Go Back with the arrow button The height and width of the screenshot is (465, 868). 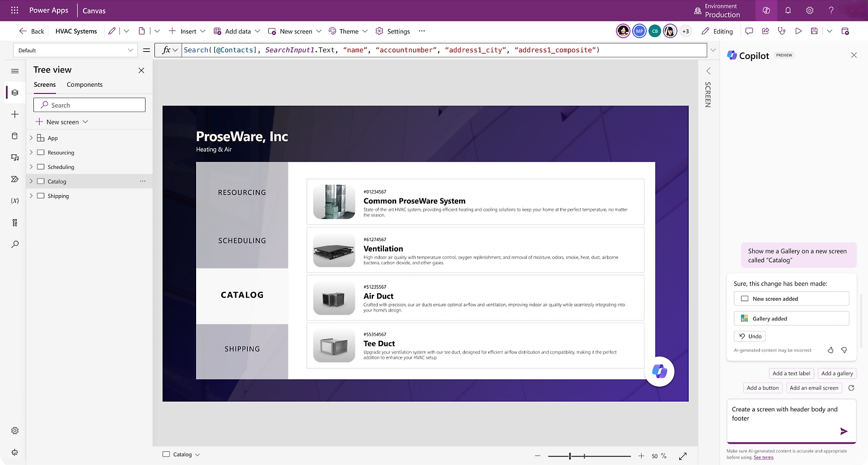pyautogui.click(x=31, y=31)
